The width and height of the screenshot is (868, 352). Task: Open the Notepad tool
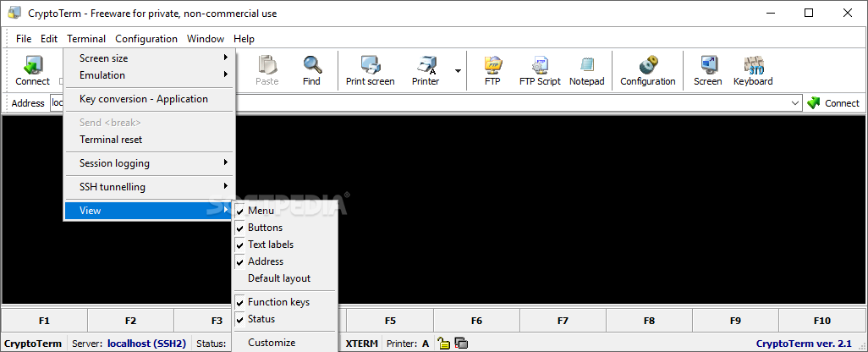(x=587, y=70)
